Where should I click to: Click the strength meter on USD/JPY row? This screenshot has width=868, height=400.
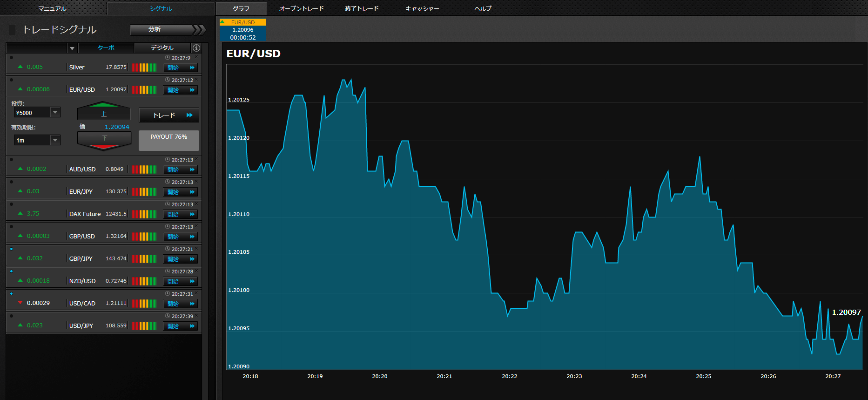144,326
